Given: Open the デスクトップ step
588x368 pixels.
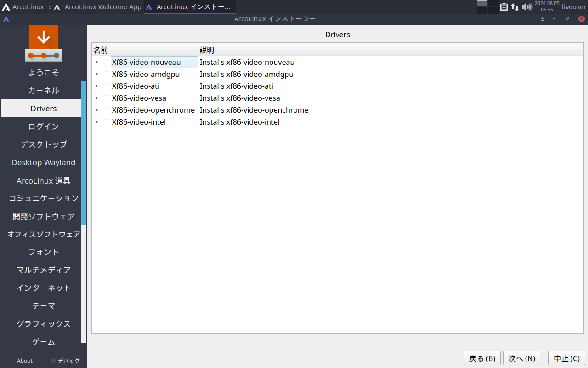Looking at the screenshot, I should 44,144.
